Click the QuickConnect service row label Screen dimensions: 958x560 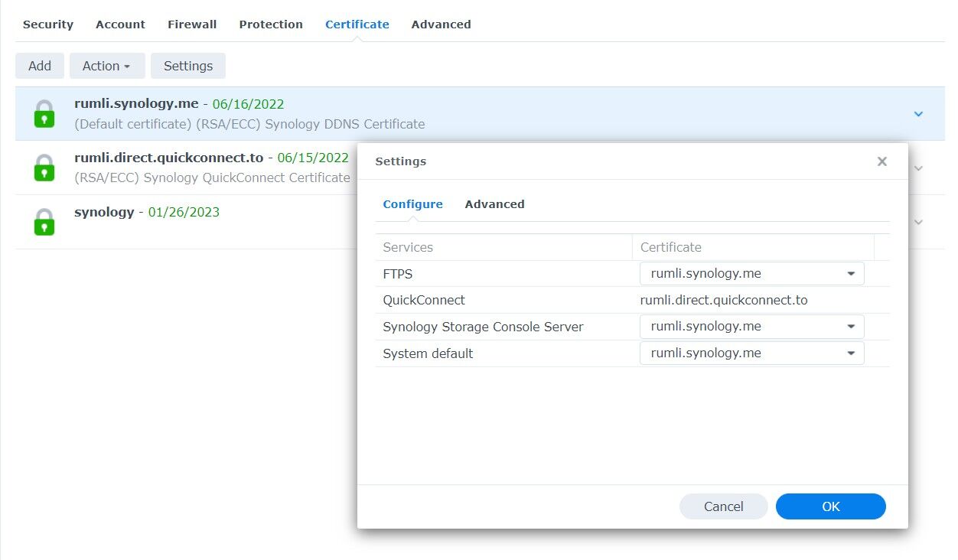click(x=424, y=300)
